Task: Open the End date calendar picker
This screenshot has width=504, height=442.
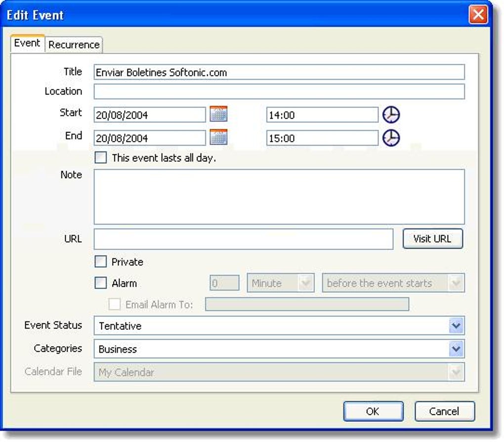Action: (218, 137)
